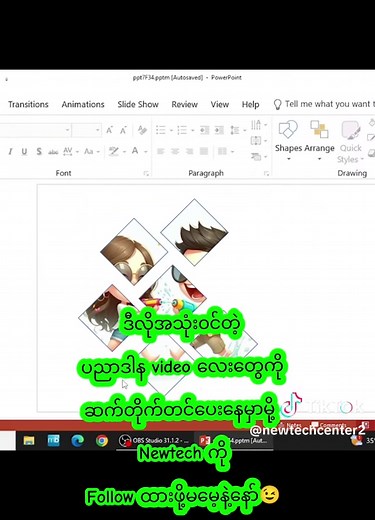Image resolution: width=375 pixels, height=520 pixels.
Task: Click Decrease List Level icon
Action: (x=204, y=130)
